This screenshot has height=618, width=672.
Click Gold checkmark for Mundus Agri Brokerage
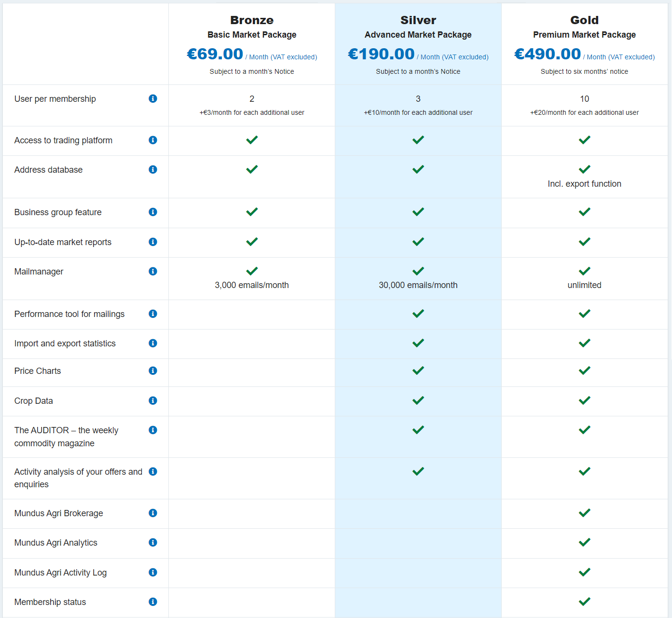(585, 513)
